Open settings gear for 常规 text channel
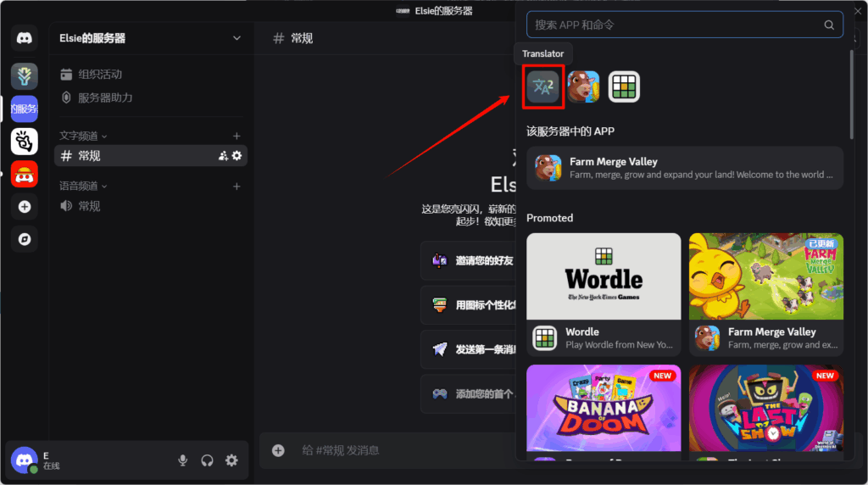Viewport: 868px width, 485px height. click(x=237, y=156)
